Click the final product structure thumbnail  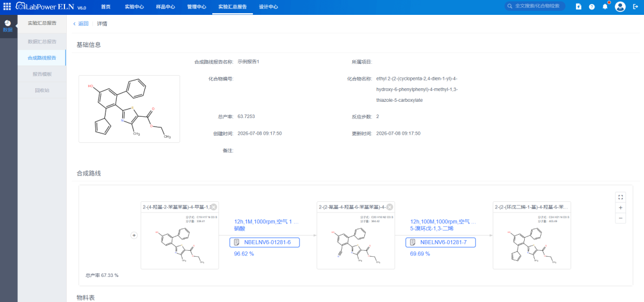pos(532,246)
